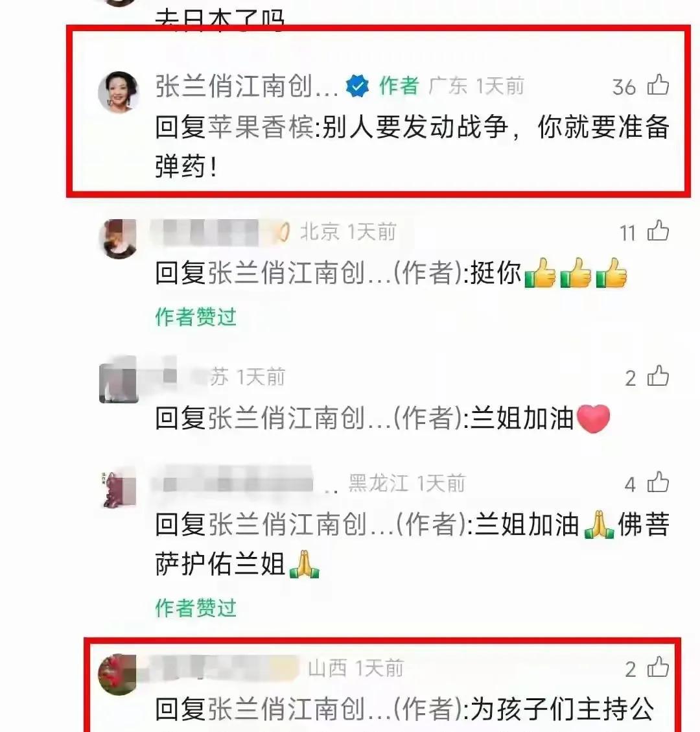Like the 兰姐加油 heart comment
700x732 pixels.
coord(658,376)
